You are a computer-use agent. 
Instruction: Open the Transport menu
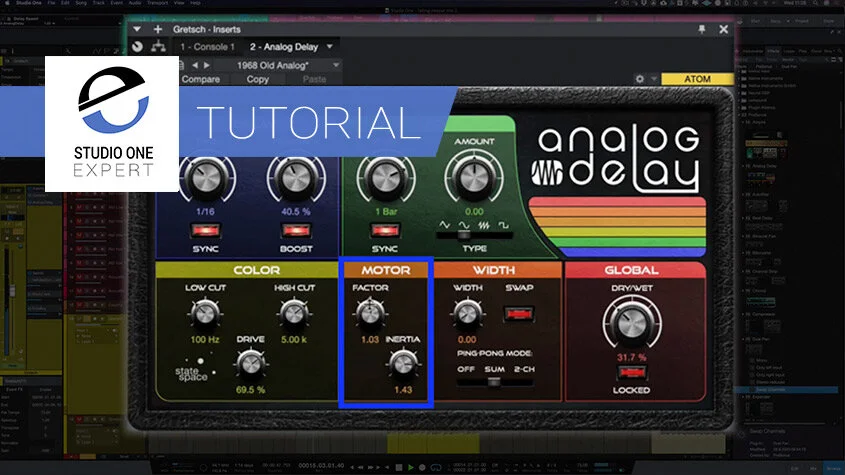(157, 3)
